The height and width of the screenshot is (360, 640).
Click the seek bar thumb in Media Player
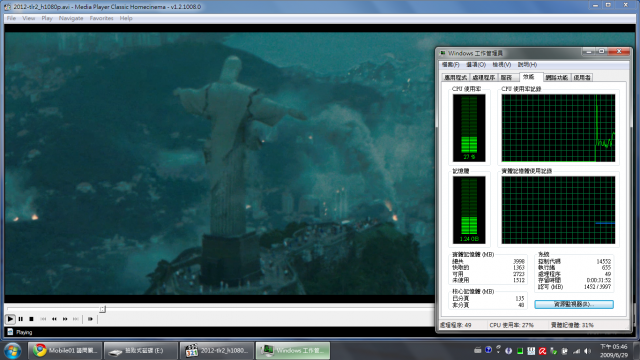103,309
